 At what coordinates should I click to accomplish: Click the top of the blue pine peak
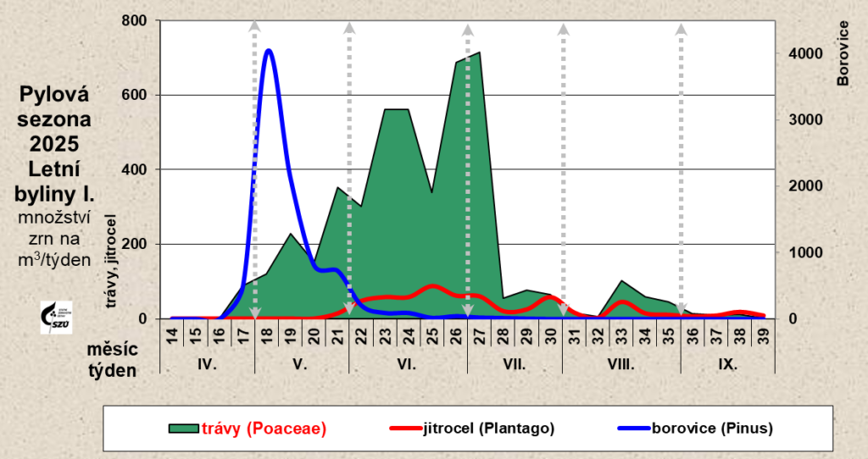[269, 50]
